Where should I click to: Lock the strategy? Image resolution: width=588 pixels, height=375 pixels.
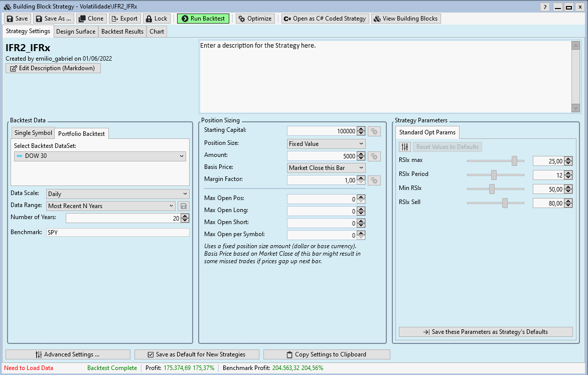pyautogui.click(x=157, y=19)
